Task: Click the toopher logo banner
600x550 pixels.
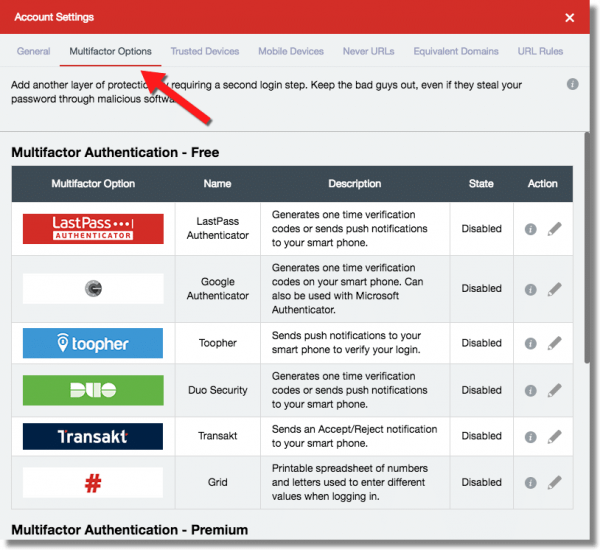Action: (x=93, y=343)
